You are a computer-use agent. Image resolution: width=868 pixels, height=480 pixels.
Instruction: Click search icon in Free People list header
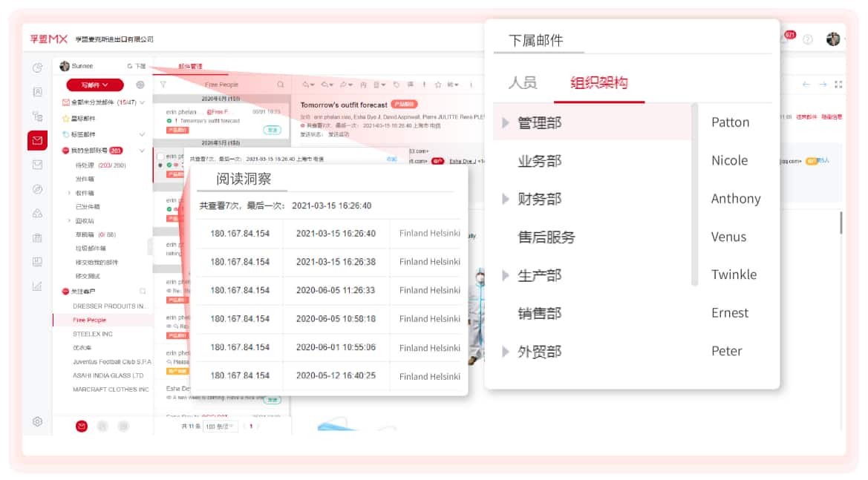(x=281, y=85)
